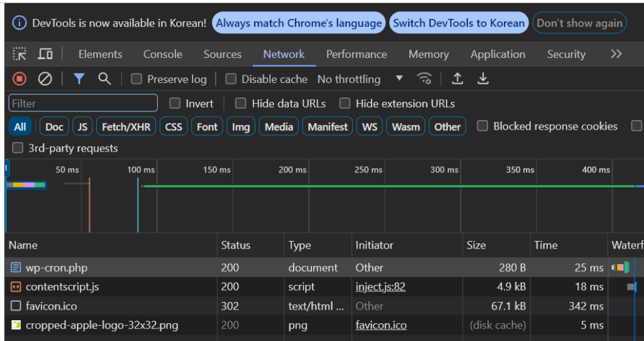Select the Fetch/XHR request type filter
644x341 pixels.
click(x=126, y=126)
